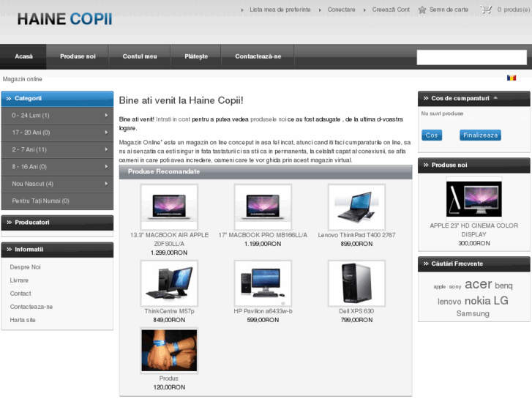The image size is (532, 399).
Task: Click the produsele noi text link
Action: pyautogui.click(x=268, y=119)
